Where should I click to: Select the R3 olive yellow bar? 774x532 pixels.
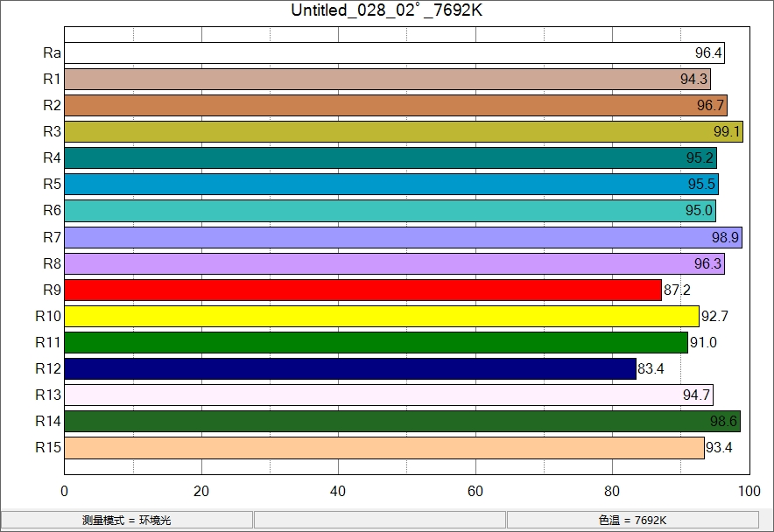[x=403, y=132]
